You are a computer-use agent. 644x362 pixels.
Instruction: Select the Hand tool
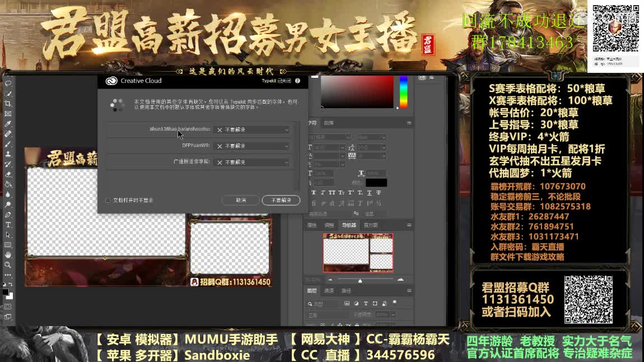(8, 255)
